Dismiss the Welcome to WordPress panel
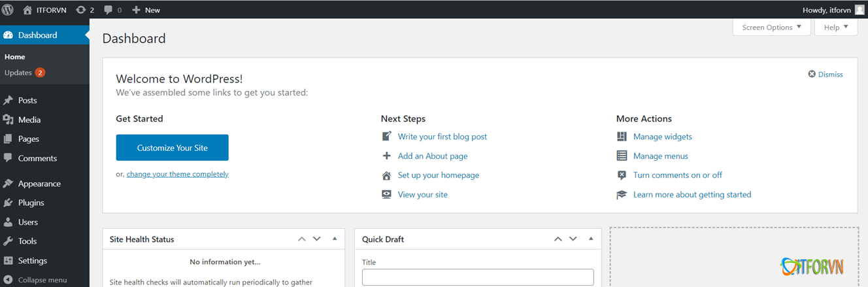 [826, 75]
